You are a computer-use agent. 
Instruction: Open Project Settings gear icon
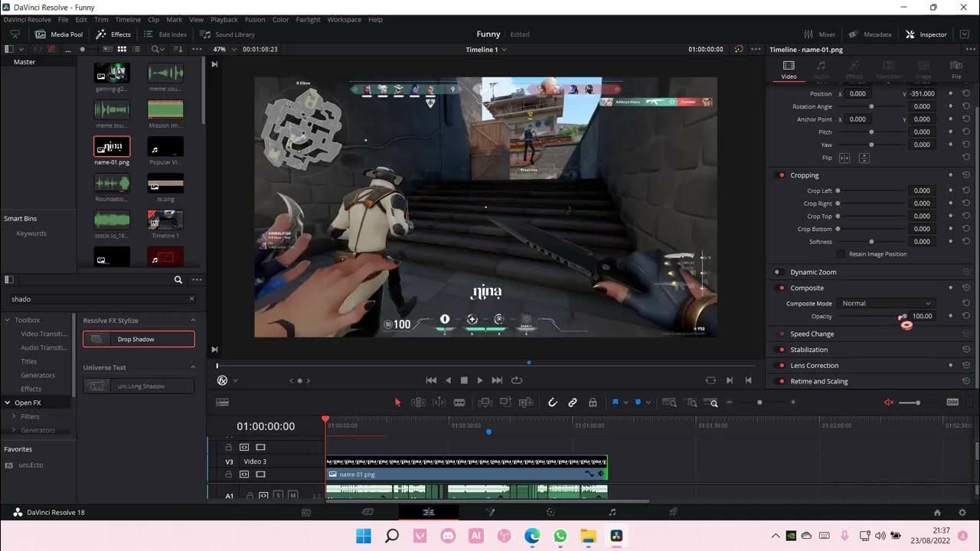tap(962, 513)
